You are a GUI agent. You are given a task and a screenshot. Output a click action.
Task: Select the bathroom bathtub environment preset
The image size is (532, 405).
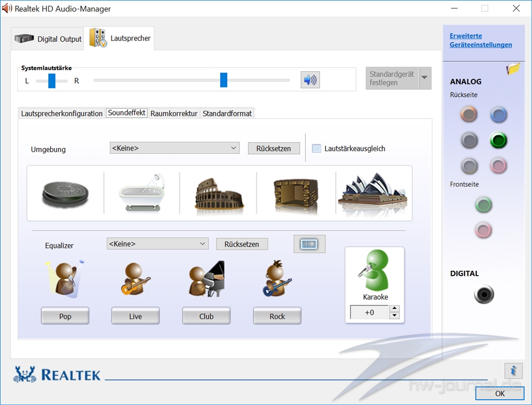(142, 193)
